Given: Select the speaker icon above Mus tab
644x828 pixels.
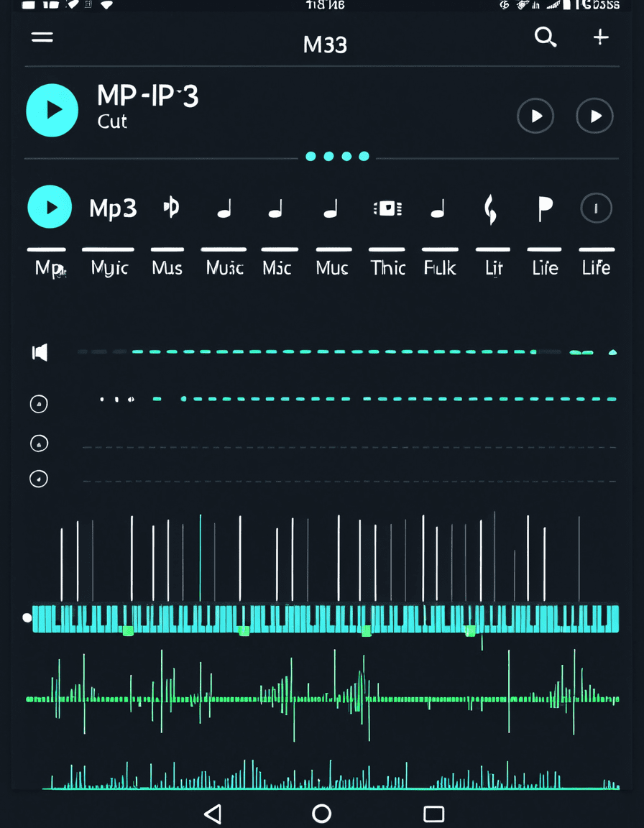Looking at the screenshot, I should pos(171,208).
